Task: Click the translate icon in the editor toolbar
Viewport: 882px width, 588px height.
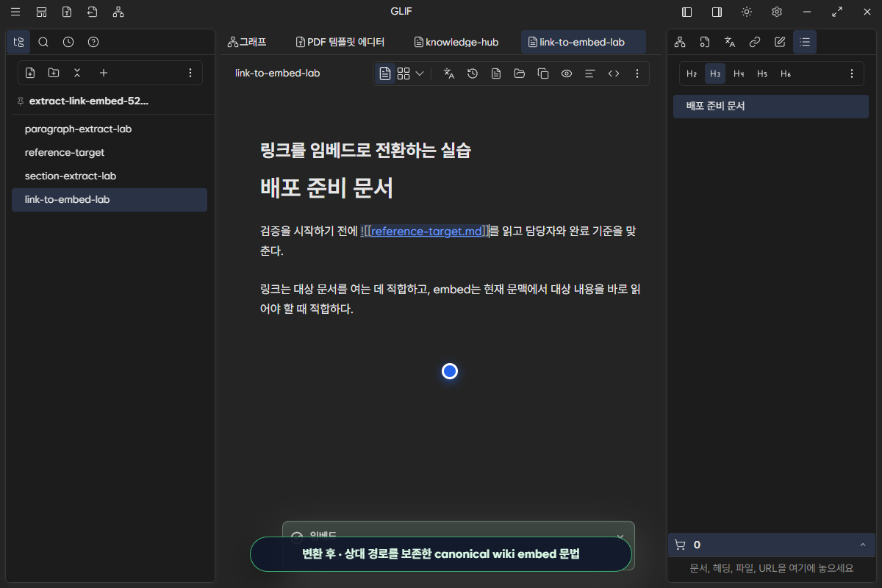Action: [449, 73]
